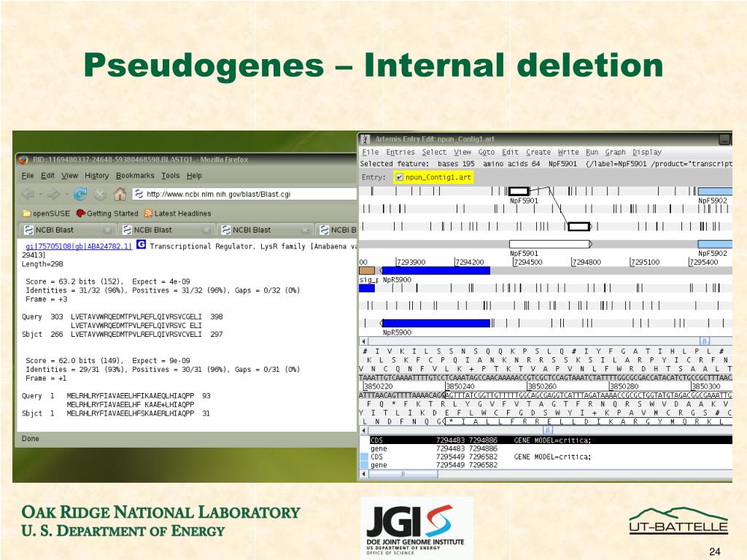747x560 pixels.
Task: Select the gene 7295449 7296582 row
Action: tap(546, 464)
